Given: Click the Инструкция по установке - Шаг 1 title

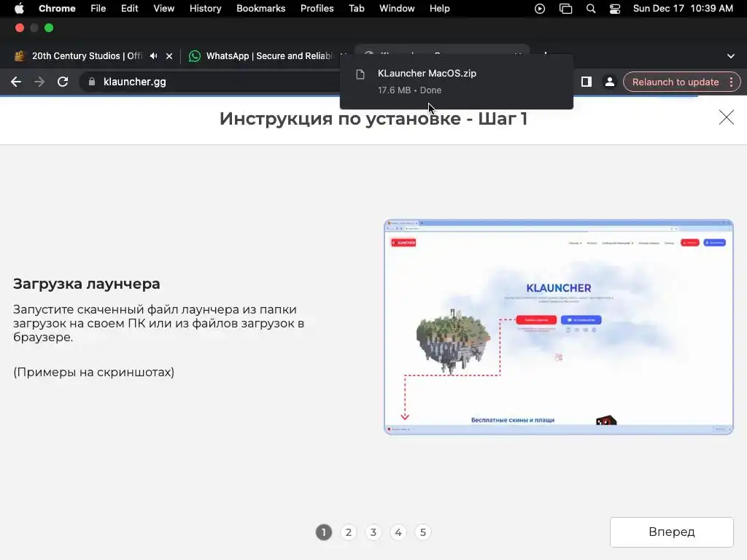Looking at the screenshot, I should coord(373,119).
